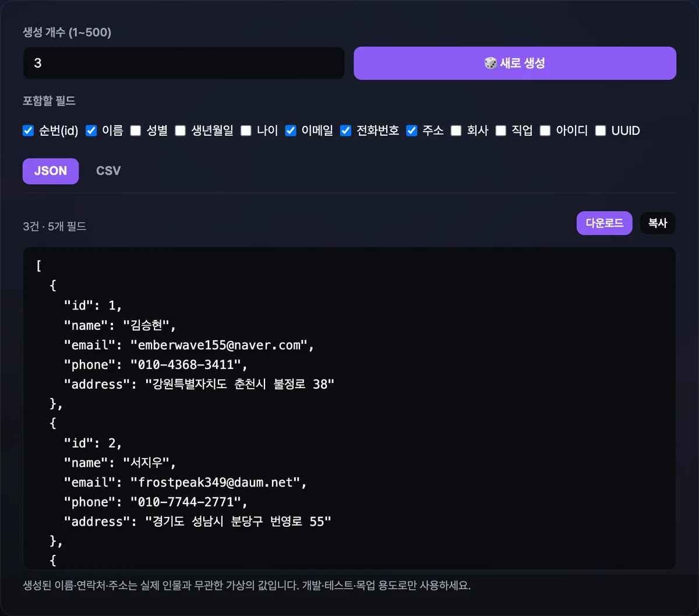Click the disclaimer text about 가상의 값

pyautogui.click(x=246, y=586)
